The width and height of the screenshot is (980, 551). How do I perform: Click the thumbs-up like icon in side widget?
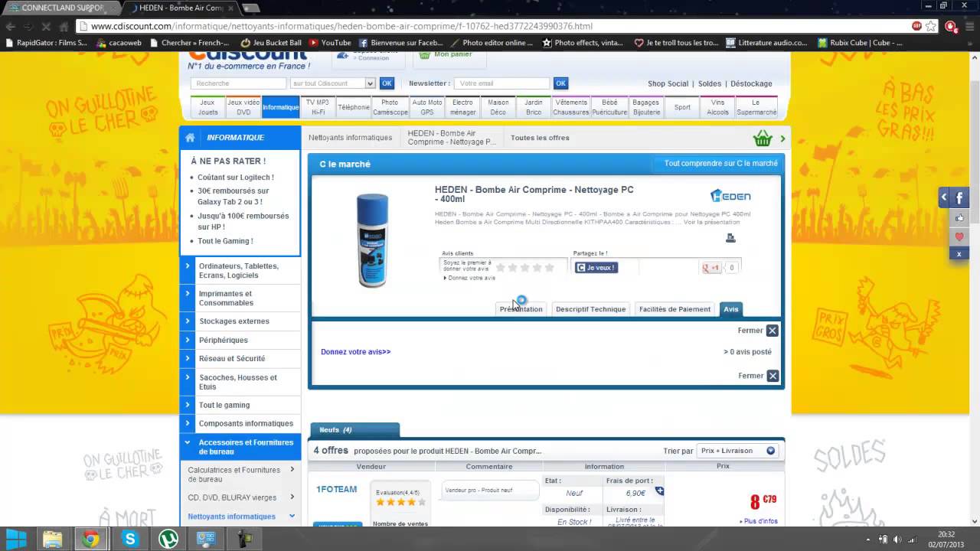(x=959, y=218)
